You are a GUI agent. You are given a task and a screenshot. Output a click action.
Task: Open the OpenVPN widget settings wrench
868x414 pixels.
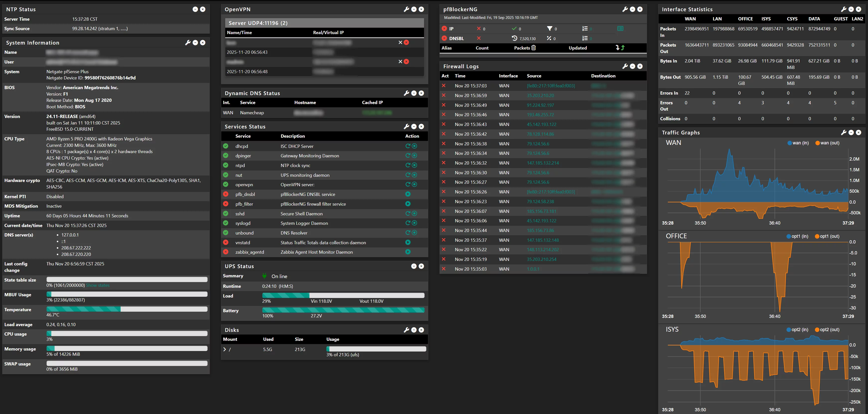point(407,9)
